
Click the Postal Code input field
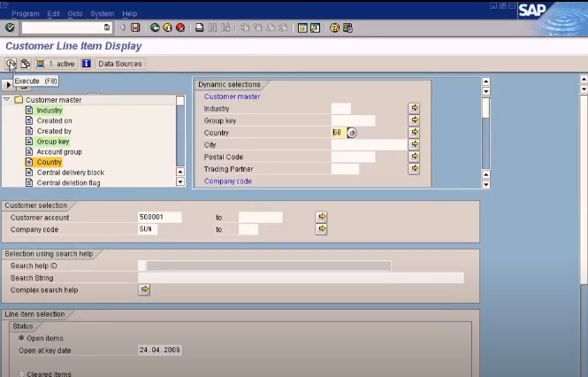pyautogui.click(x=353, y=157)
